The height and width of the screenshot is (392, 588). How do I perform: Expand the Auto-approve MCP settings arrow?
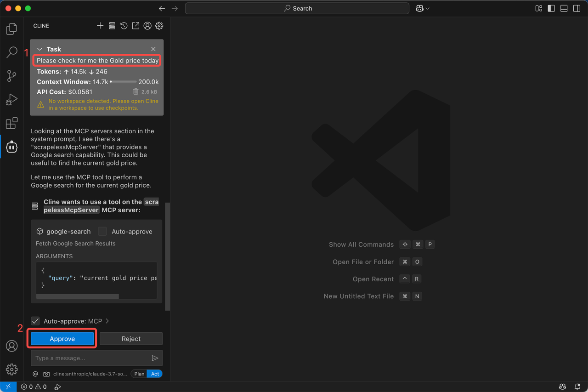click(107, 321)
